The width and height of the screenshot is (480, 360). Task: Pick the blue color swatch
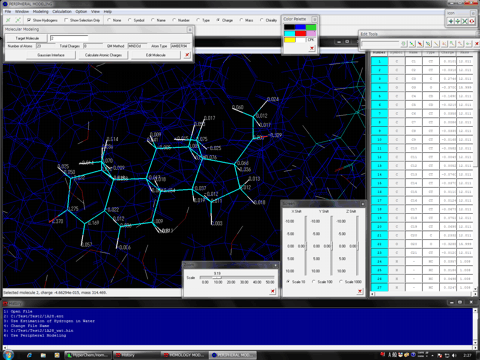point(300,27)
